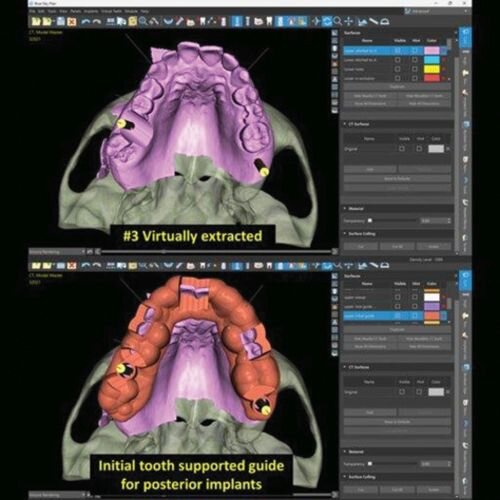Image resolution: width=500 pixels, height=500 pixels.
Task: Collapse the Surface Cutting section in upper panel
Action: coord(345,233)
